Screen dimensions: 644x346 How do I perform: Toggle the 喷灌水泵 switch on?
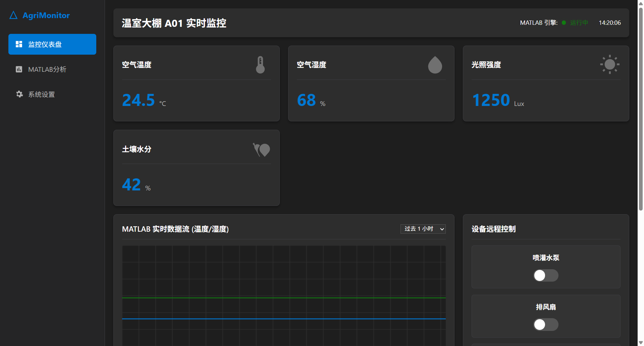(x=546, y=276)
